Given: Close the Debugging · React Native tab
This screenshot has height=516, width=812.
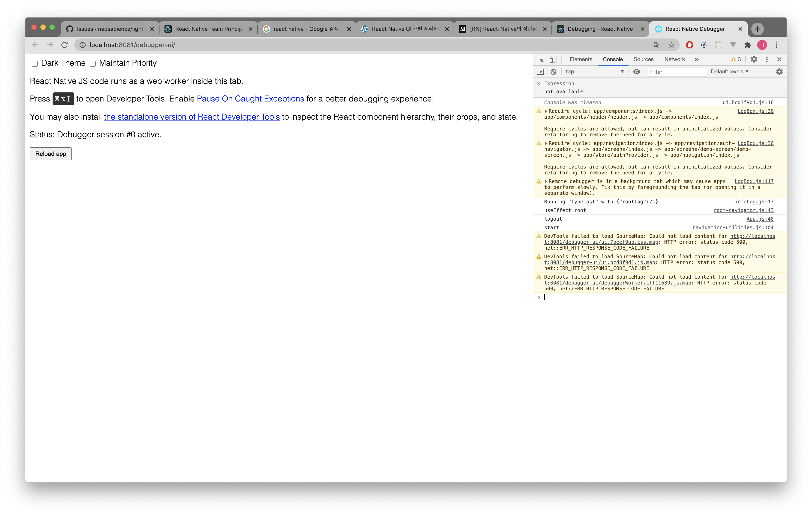Looking at the screenshot, I should click(x=642, y=29).
